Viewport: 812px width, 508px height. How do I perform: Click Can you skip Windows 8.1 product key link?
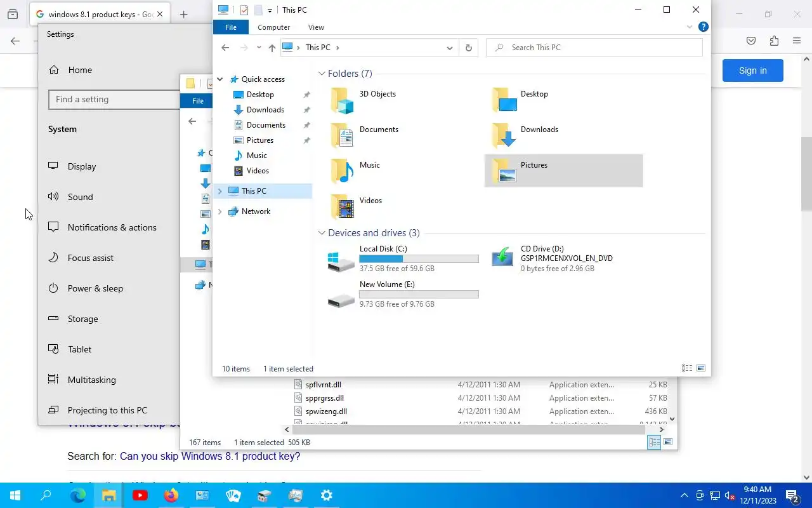tap(210, 456)
